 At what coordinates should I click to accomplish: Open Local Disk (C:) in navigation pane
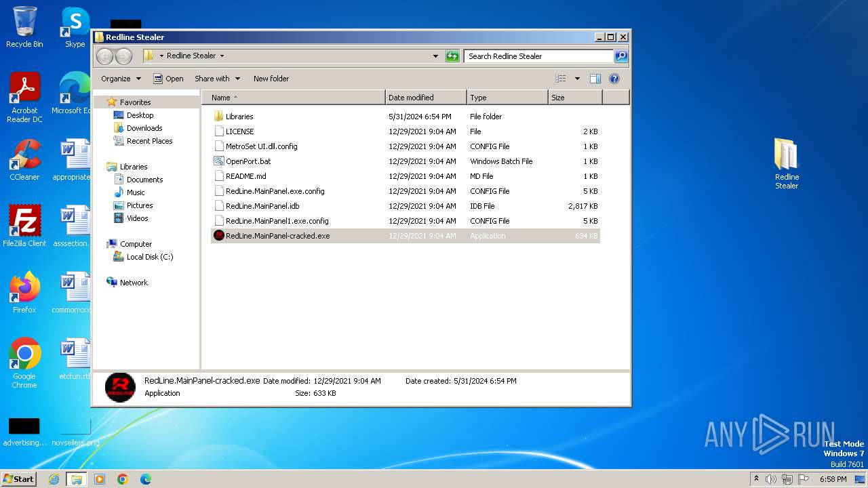point(149,257)
